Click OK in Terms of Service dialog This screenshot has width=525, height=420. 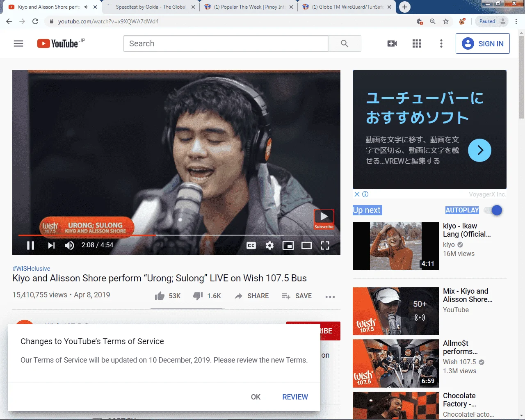coord(256,397)
